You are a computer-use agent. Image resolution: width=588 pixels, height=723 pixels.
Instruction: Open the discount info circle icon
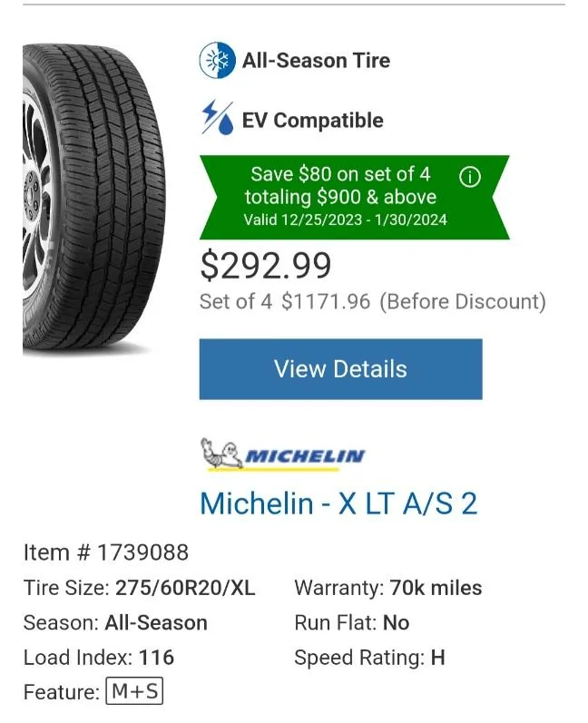click(469, 177)
